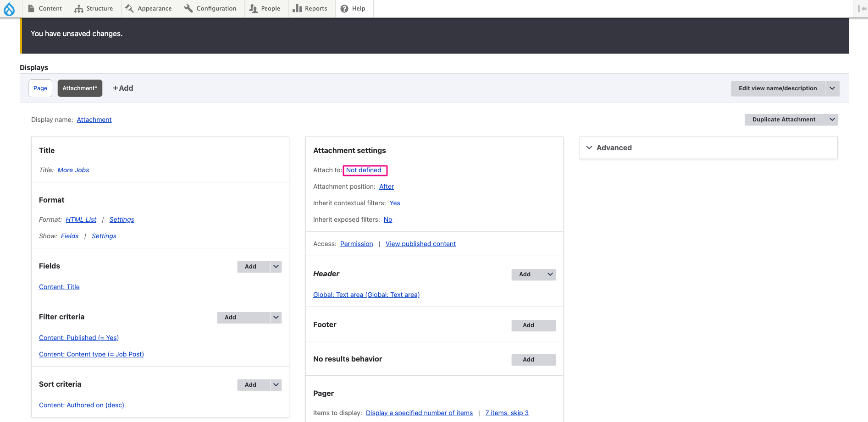Open dropdown next to Duplicate Attachment
Screen dimensions: 868x422
(832, 120)
